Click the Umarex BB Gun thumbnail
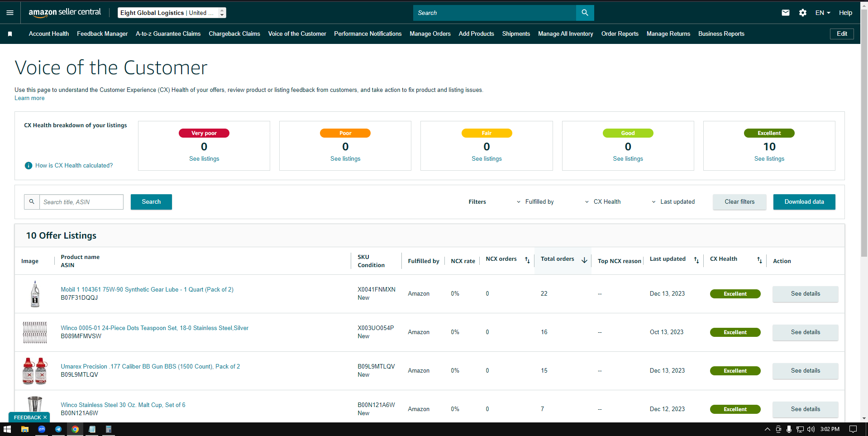 click(35, 371)
